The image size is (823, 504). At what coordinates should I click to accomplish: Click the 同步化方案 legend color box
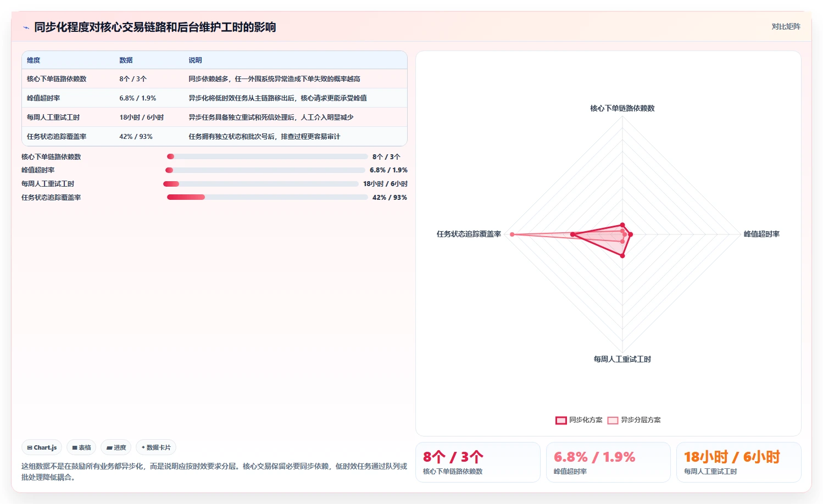pos(561,421)
